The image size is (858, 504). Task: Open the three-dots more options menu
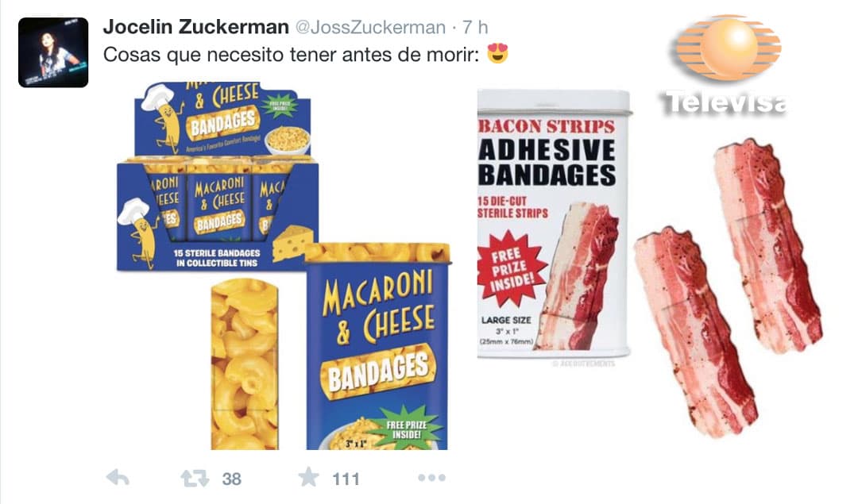431,478
